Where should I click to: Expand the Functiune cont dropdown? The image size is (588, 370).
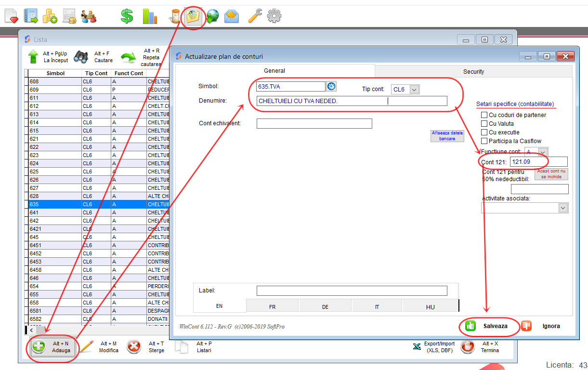click(543, 152)
